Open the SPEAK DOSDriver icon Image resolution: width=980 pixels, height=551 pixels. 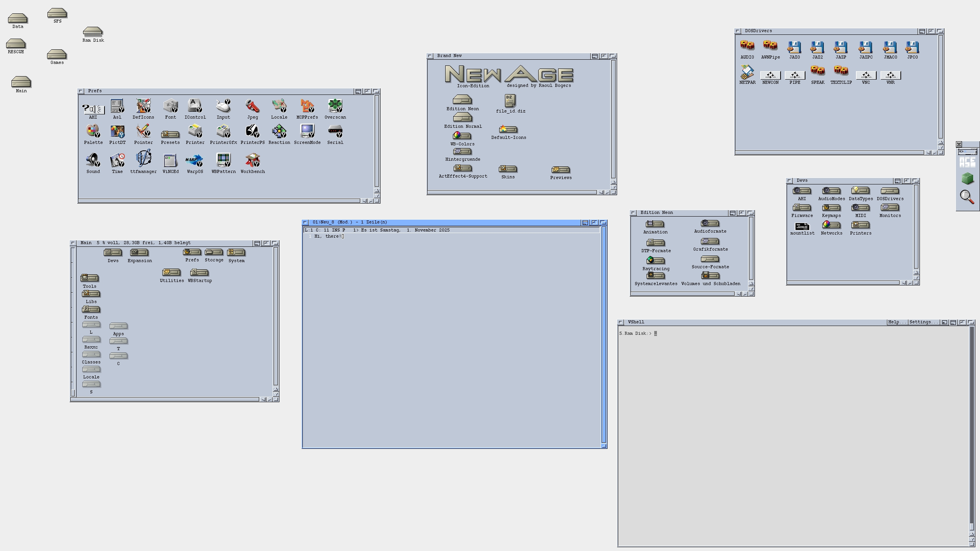coord(817,71)
